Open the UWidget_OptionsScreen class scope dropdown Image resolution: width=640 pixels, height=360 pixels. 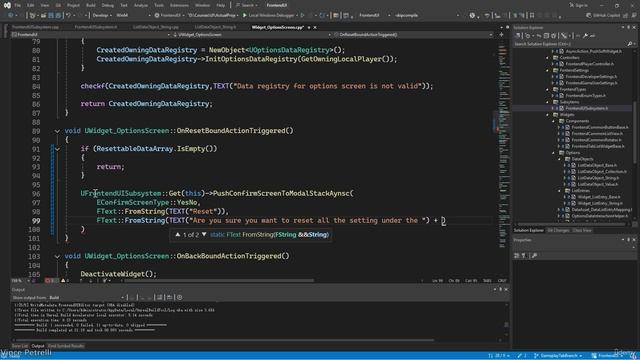(x=251, y=35)
